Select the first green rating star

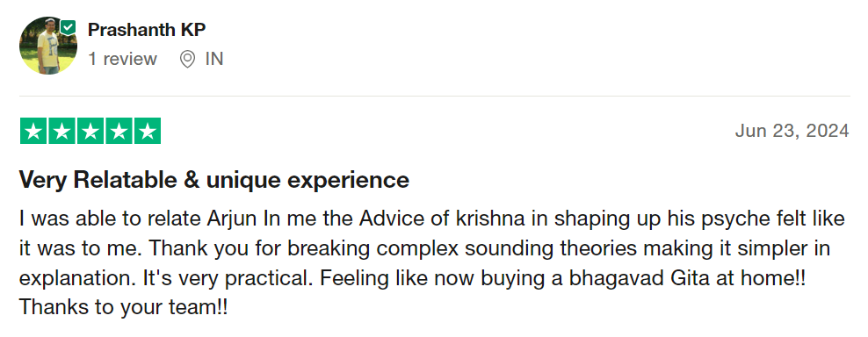[33, 131]
